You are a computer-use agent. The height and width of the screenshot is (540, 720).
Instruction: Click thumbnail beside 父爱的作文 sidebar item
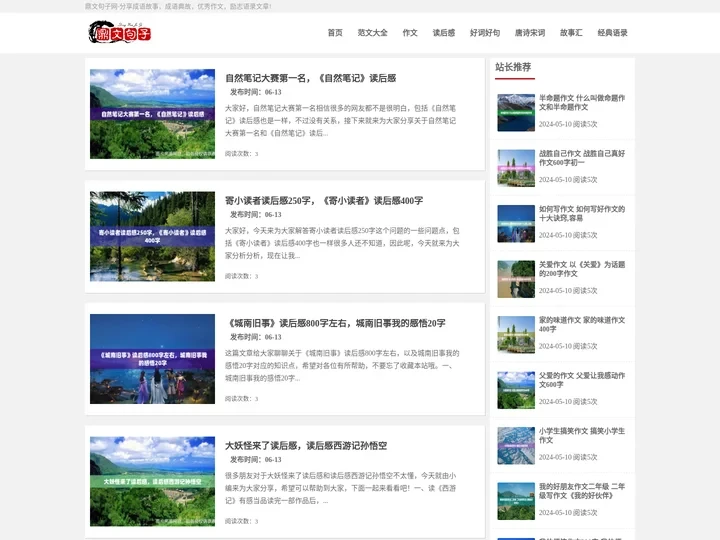tap(516, 390)
